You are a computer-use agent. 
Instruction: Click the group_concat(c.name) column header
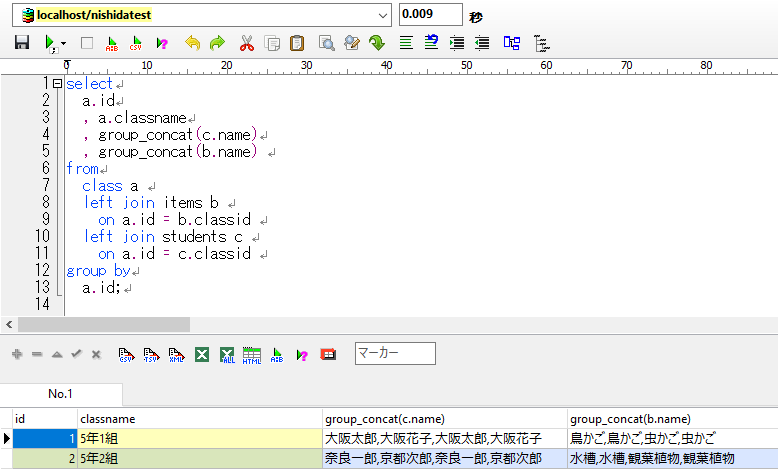445,419
